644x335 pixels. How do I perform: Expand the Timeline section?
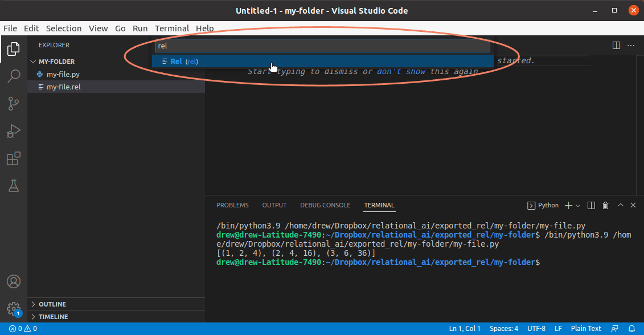coord(53,317)
